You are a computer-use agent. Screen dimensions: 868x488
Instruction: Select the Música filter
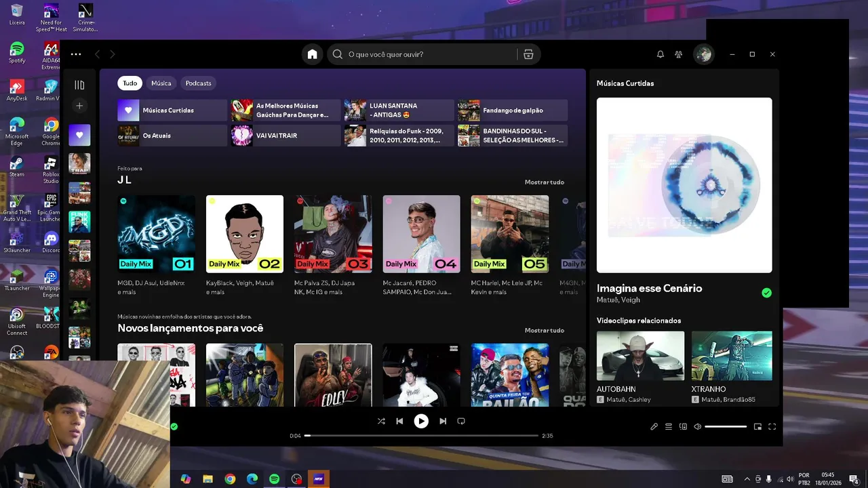coord(161,83)
